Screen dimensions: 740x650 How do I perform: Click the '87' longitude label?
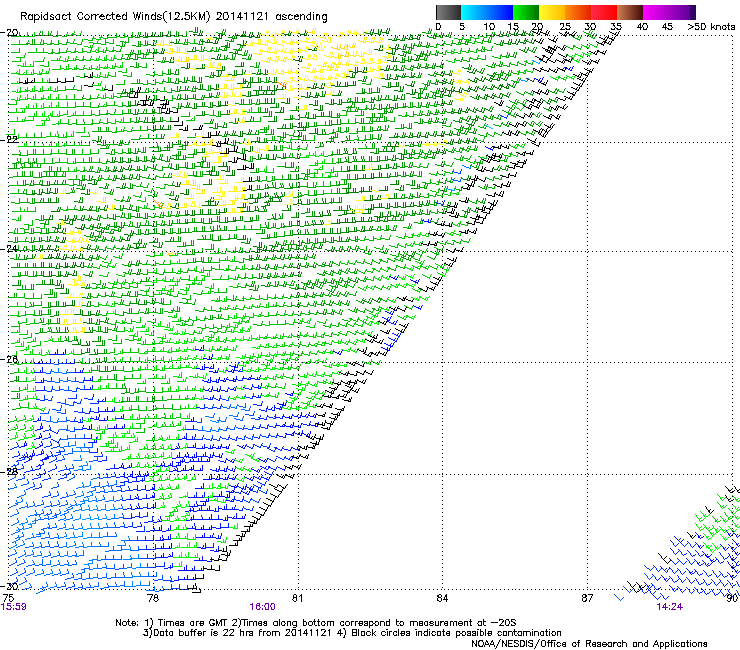click(x=587, y=598)
